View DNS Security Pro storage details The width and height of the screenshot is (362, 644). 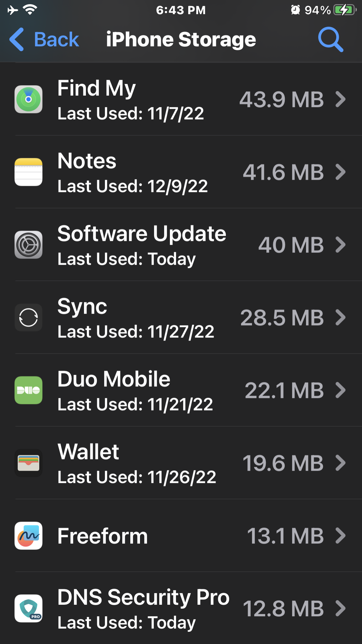coord(181,609)
